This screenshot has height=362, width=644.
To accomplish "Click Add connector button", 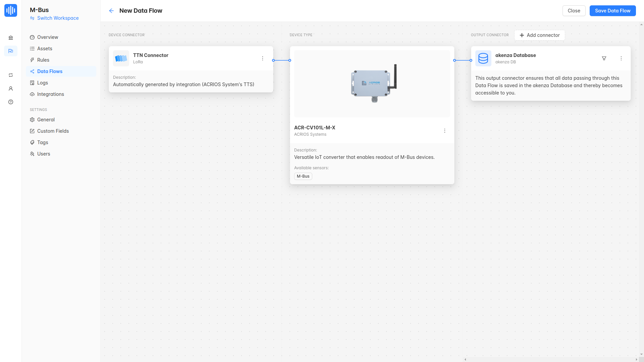I will [x=539, y=35].
